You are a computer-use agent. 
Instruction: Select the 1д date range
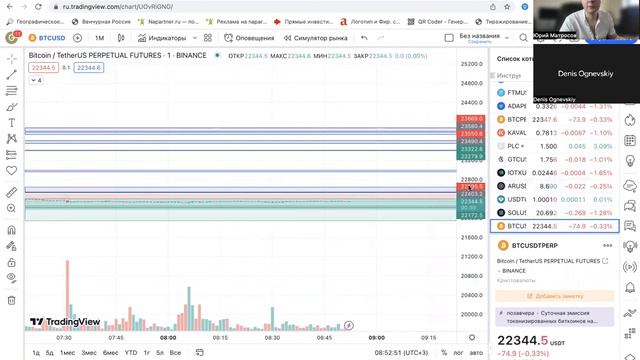36,353
